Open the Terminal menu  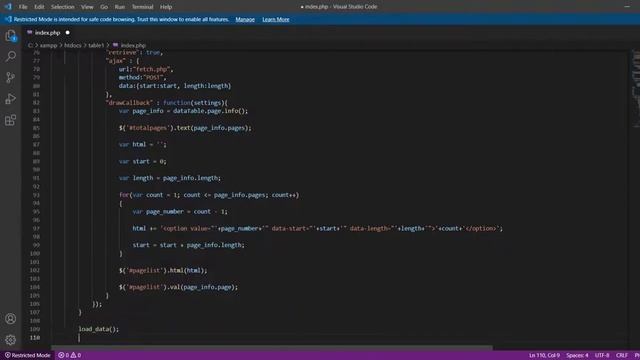point(142,7)
